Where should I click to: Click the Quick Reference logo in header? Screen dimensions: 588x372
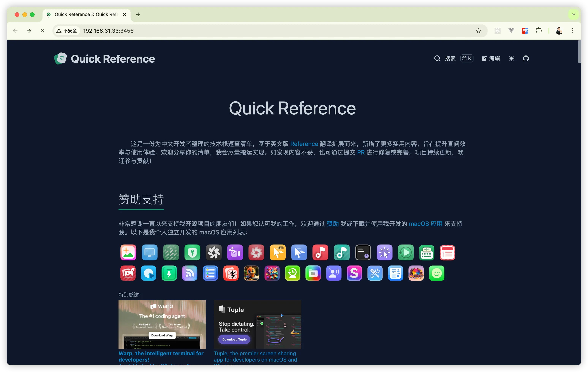[104, 59]
